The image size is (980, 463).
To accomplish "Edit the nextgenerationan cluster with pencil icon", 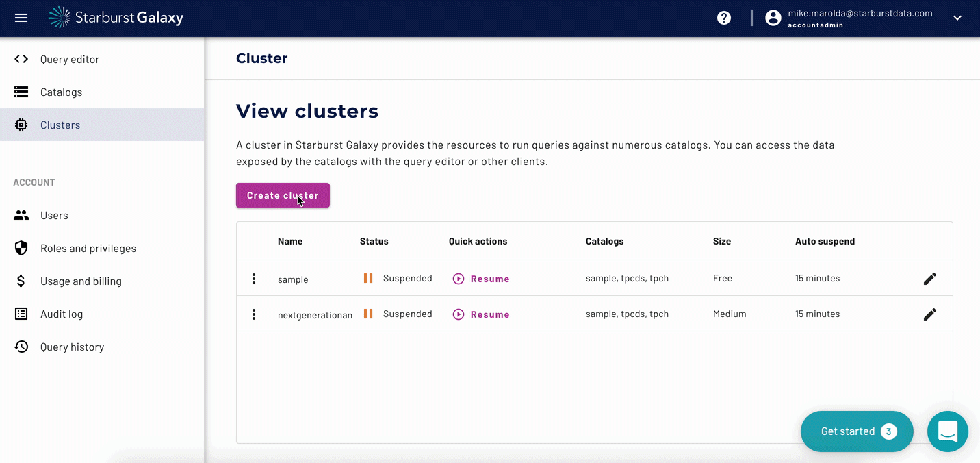I will point(930,314).
